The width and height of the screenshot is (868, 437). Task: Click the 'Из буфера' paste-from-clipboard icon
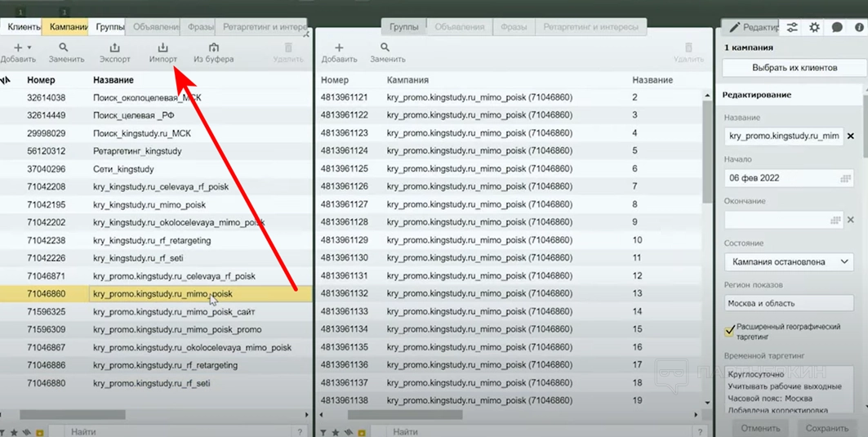click(213, 49)
